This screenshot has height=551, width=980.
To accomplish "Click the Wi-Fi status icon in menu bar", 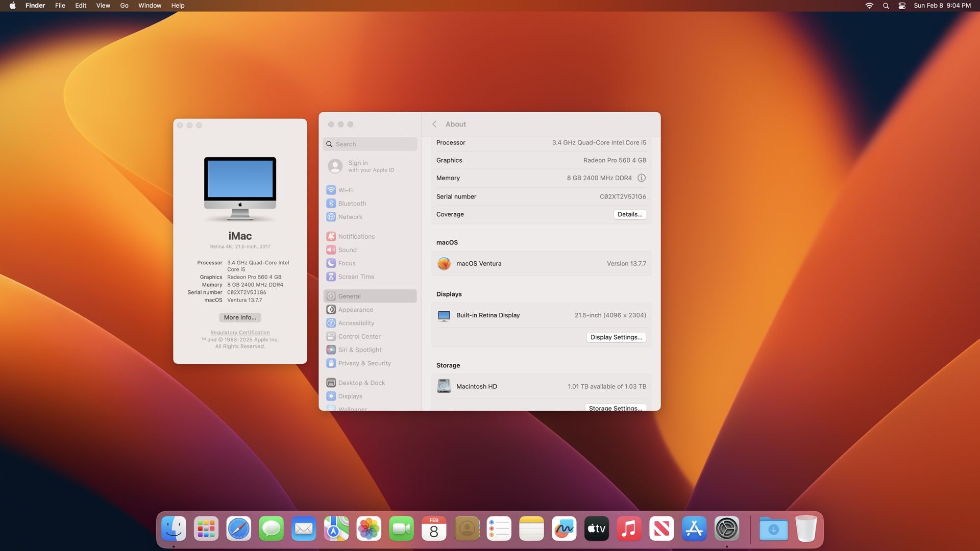I will [x=869, y=6].
